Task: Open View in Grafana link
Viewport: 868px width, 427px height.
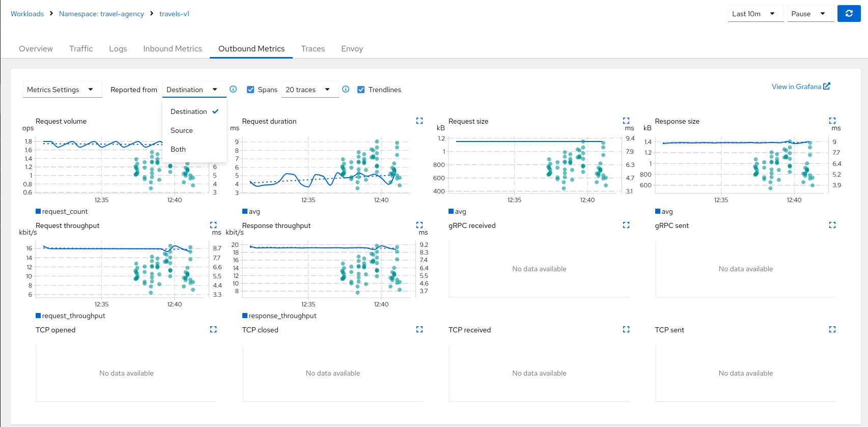Action: tap(800, 87)
